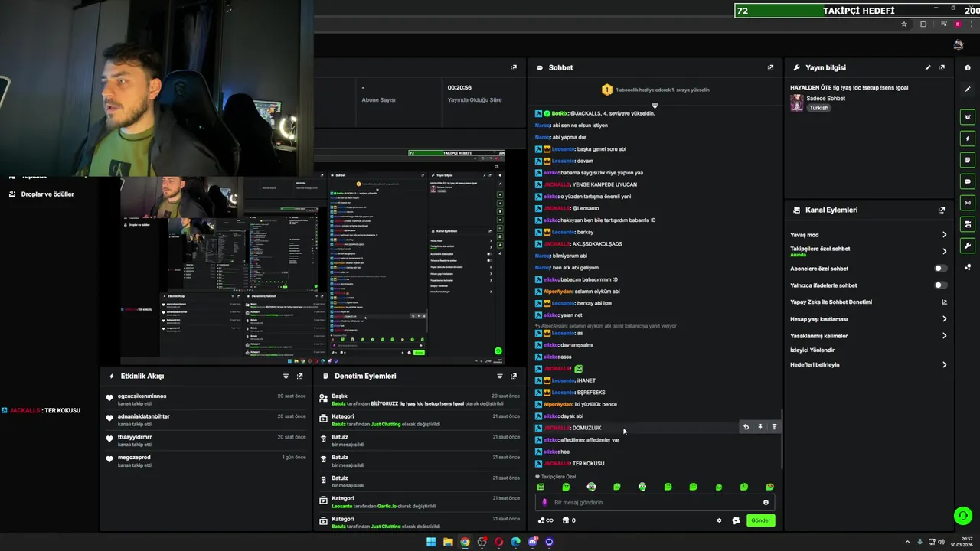This screenshot has height=551, width=980.
Task: Enable Abonelere özel sohbet toggle
Action: [940, 269]
